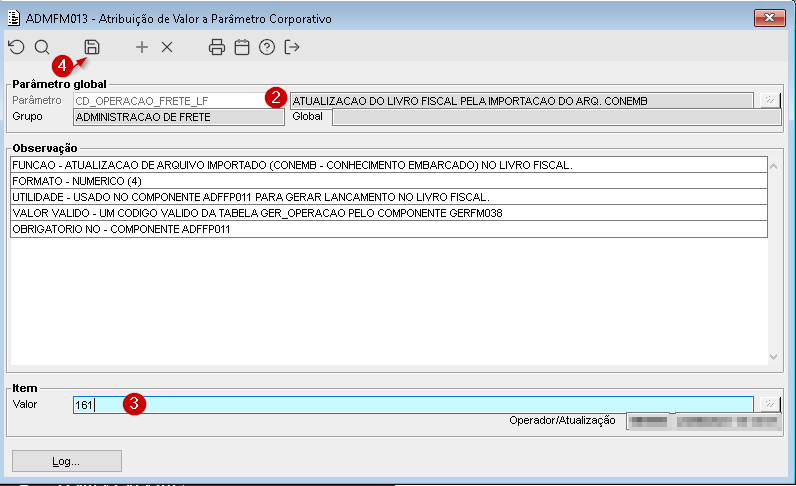Click the Operador/Atualização label
Image resolution: width=796 pixels, height=486 pixels.
[562, 420]
